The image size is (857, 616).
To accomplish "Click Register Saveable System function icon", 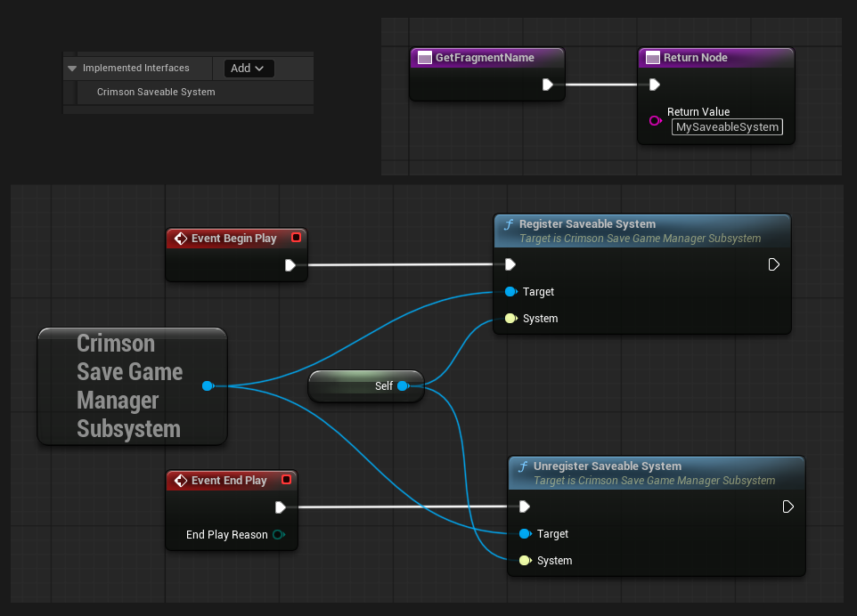I will pos(509,224).
